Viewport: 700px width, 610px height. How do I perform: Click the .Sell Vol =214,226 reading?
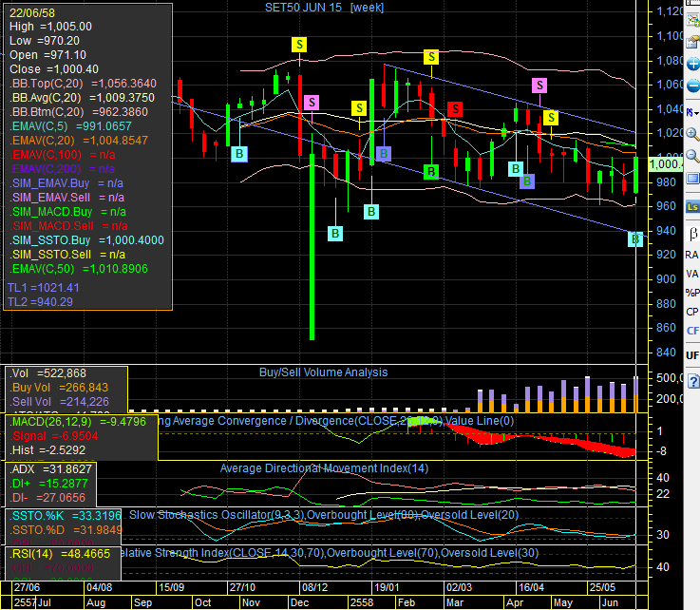click(x=59, y=402)
